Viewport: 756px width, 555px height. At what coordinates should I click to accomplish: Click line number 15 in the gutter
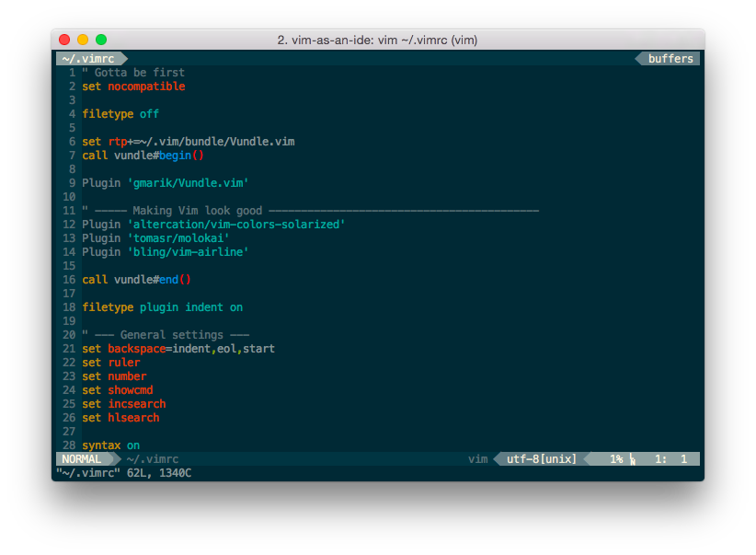[69, 266]
